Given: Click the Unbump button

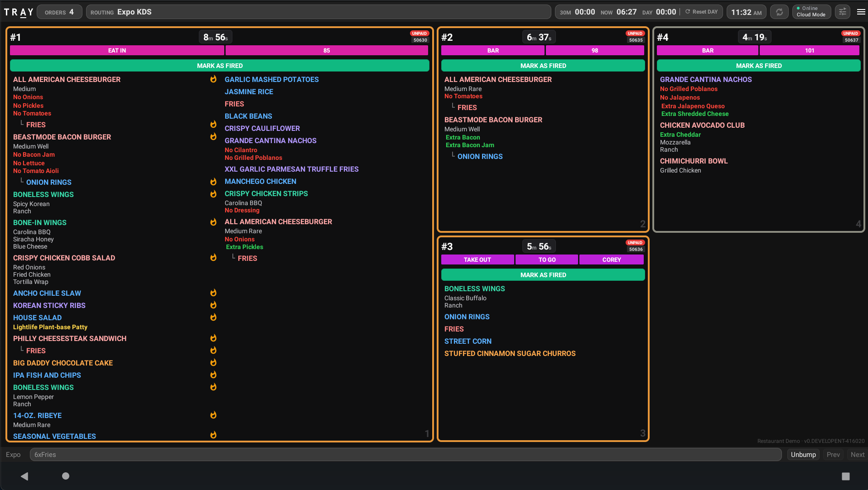Looking at the screenshot, I should point(803,455).
